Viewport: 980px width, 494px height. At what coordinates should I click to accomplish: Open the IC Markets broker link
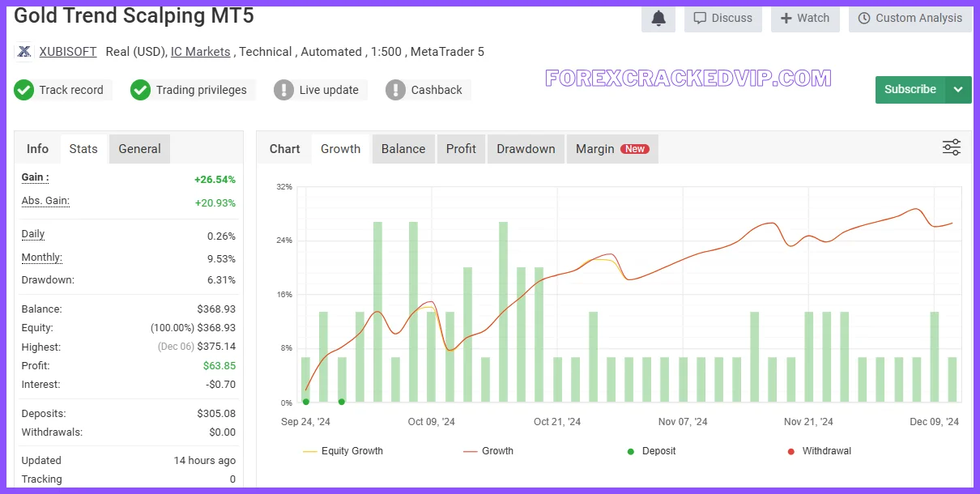coord(200,52)
